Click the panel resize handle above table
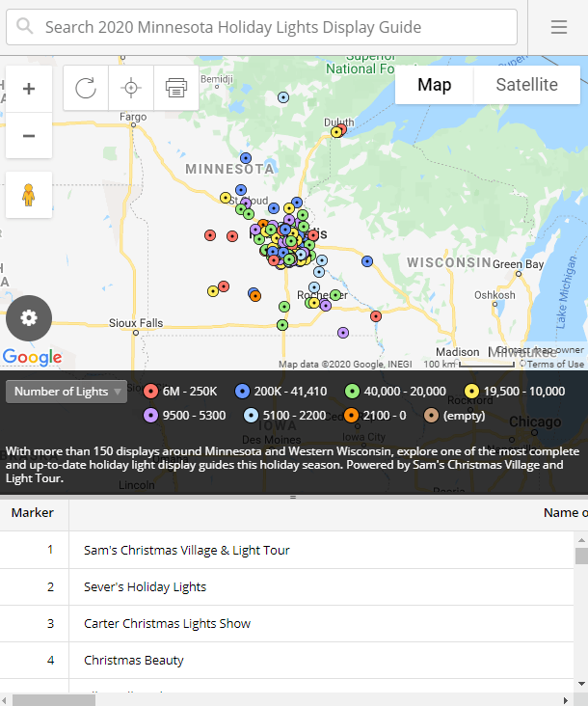 (294, 498)
